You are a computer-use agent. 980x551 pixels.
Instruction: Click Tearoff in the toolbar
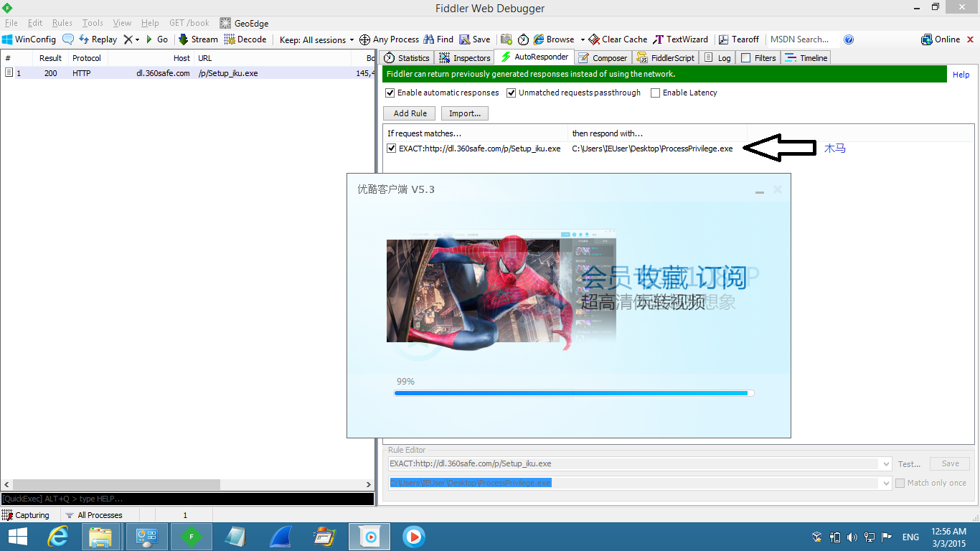click(739, 39)
